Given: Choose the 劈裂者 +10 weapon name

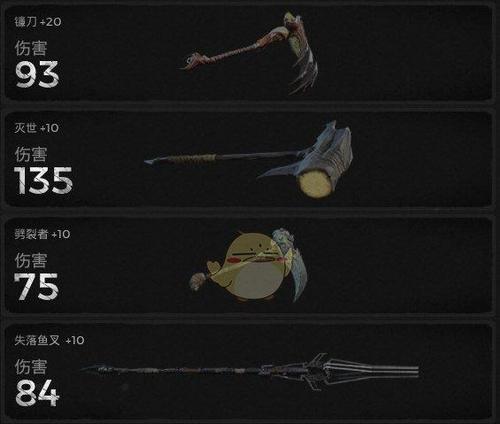Looking at the screenshot, I should tap(42, 234).
